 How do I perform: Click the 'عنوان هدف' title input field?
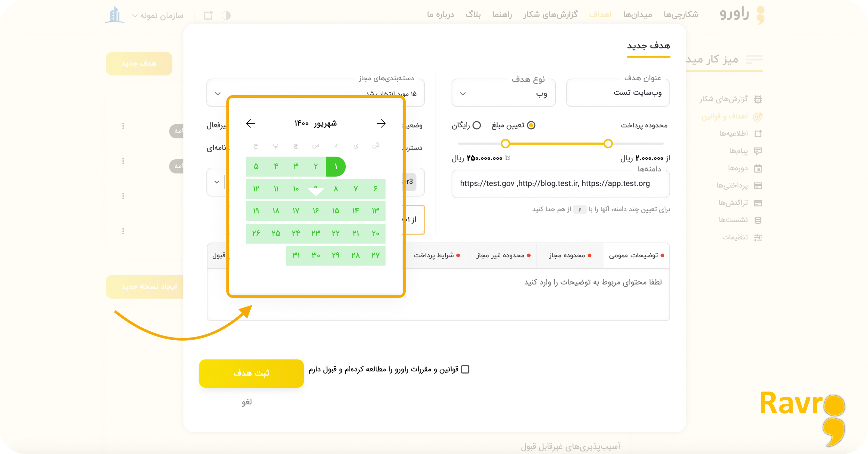click(x=618, y=93)
